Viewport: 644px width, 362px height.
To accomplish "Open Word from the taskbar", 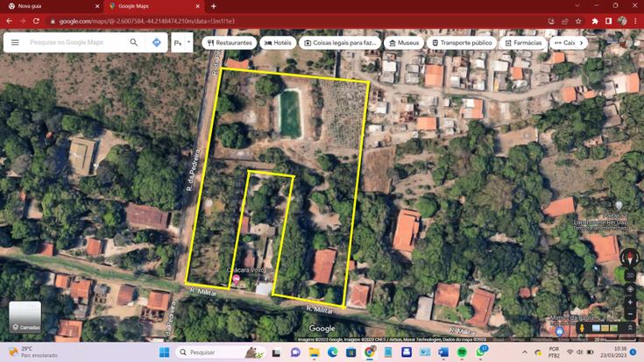I will point(443,352).
